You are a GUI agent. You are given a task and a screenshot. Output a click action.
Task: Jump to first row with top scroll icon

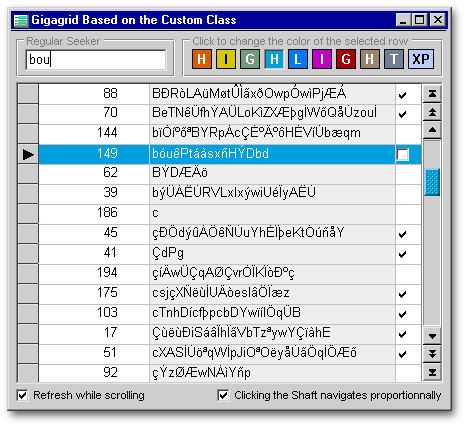pos(432,94)
